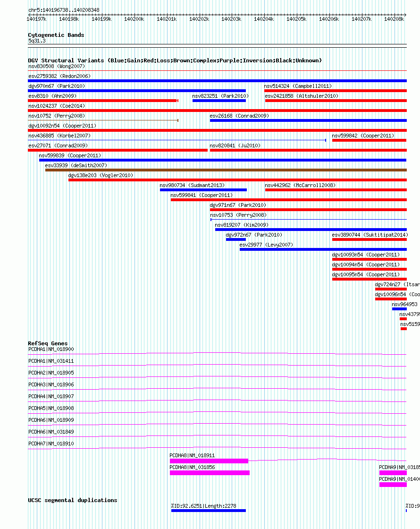Click the esv2759382 (Redon2006) variant label
The height and width of the screenshot is (529, 420).
(x=59, y=76)
